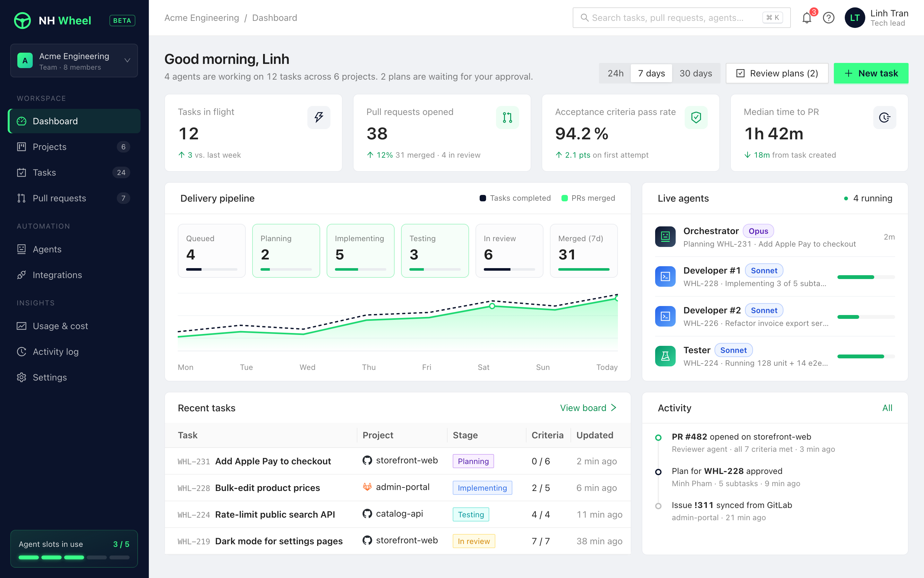Click the Orchestrator agent icon
Screen dimensions: 924x578
click(x=665, y=237)
